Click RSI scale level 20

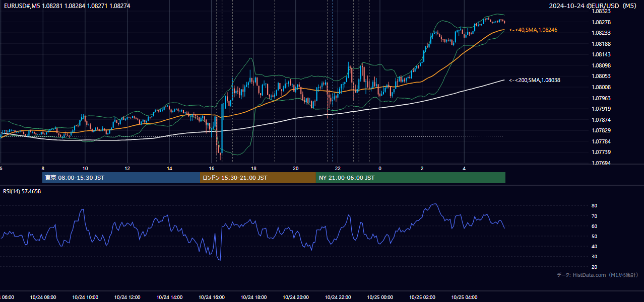595,267
